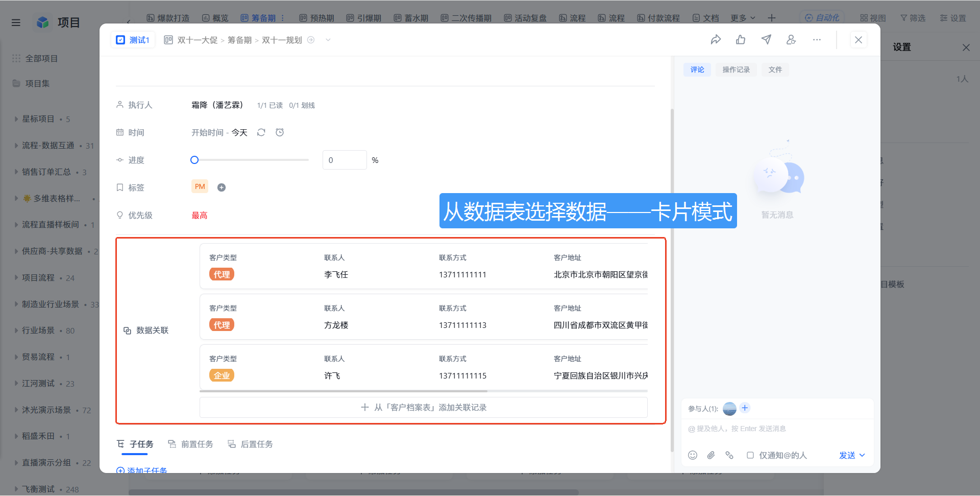Viewport: 980px width, 496px height.
Task: Open the more options ellipsis in dialog
Action: click(817, 40)
